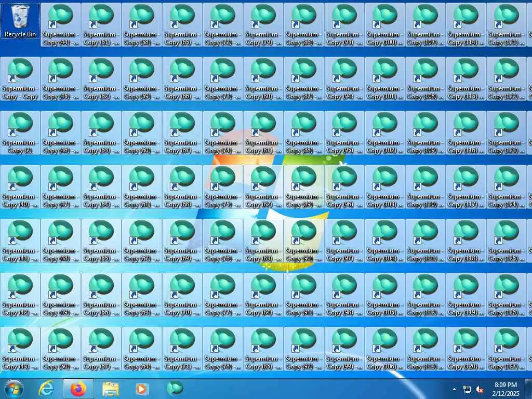Select Supermium Copy (57) shortcut
Image resolution: width=532 pixels, height=399 pixels.
(101, 349)
